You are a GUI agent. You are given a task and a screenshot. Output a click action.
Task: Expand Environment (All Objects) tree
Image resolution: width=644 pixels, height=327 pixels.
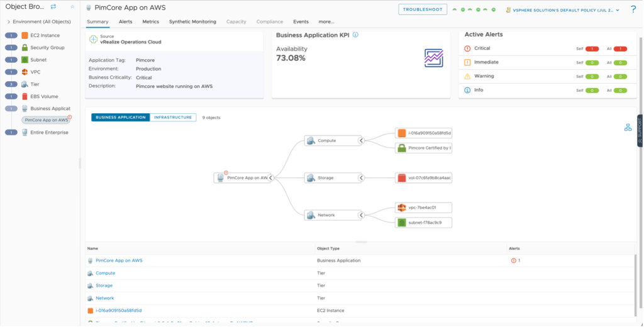pos(8,22)
